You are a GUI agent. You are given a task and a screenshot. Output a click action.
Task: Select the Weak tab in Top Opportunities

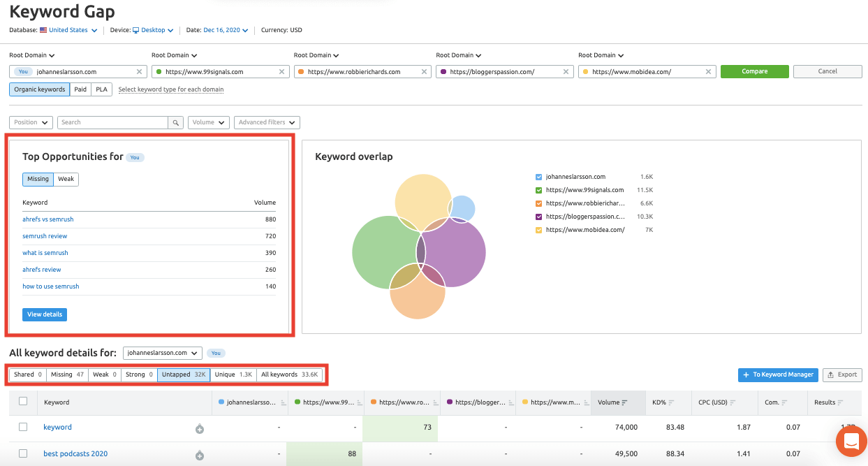coord(66,179)
